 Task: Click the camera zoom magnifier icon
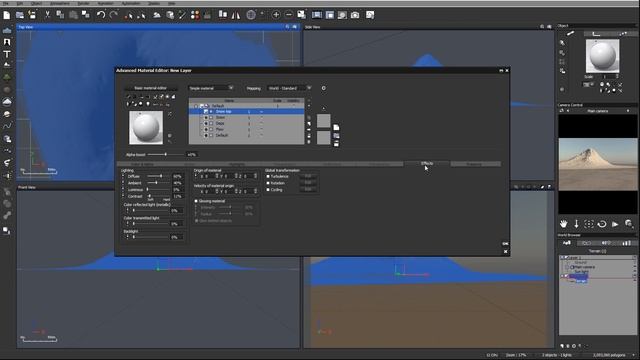coord(629,224)
